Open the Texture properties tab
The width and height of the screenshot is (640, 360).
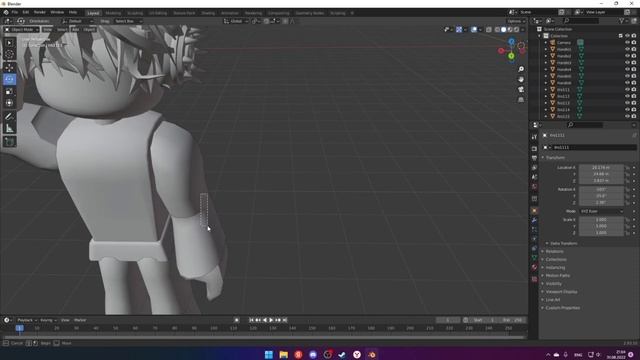click(x=534, y=279)
